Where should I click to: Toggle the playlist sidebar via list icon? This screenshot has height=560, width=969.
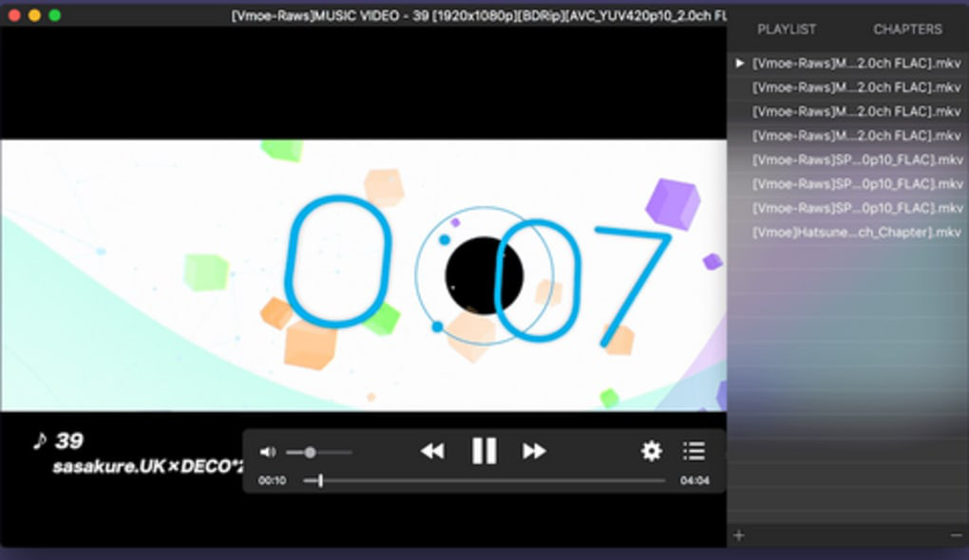694,452
